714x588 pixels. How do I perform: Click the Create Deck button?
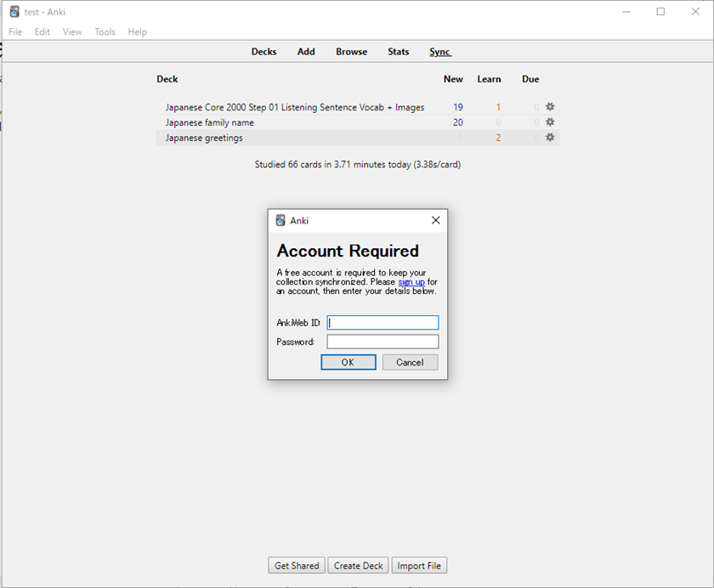coord(359,566)
